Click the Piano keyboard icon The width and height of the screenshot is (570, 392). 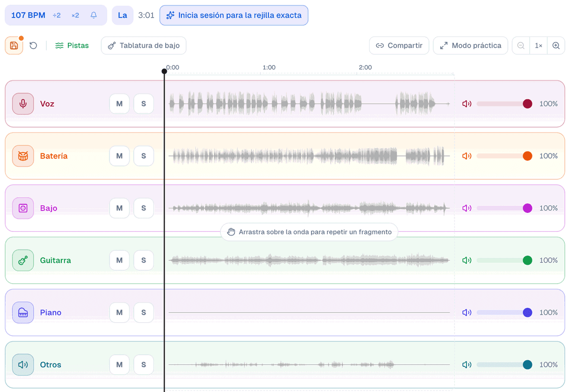23,313
